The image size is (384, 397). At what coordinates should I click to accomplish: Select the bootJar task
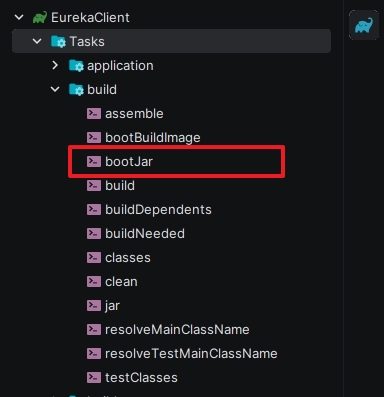(x=129, y=162)
